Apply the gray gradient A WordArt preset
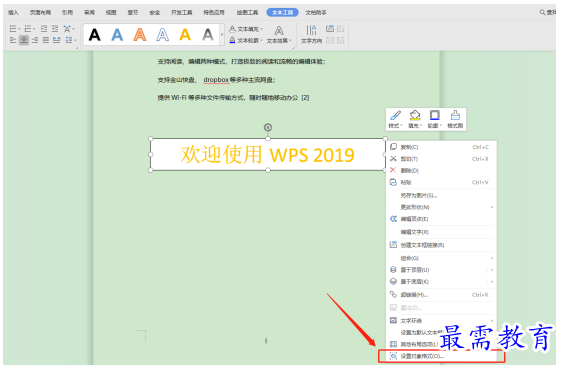 (208, 35)
